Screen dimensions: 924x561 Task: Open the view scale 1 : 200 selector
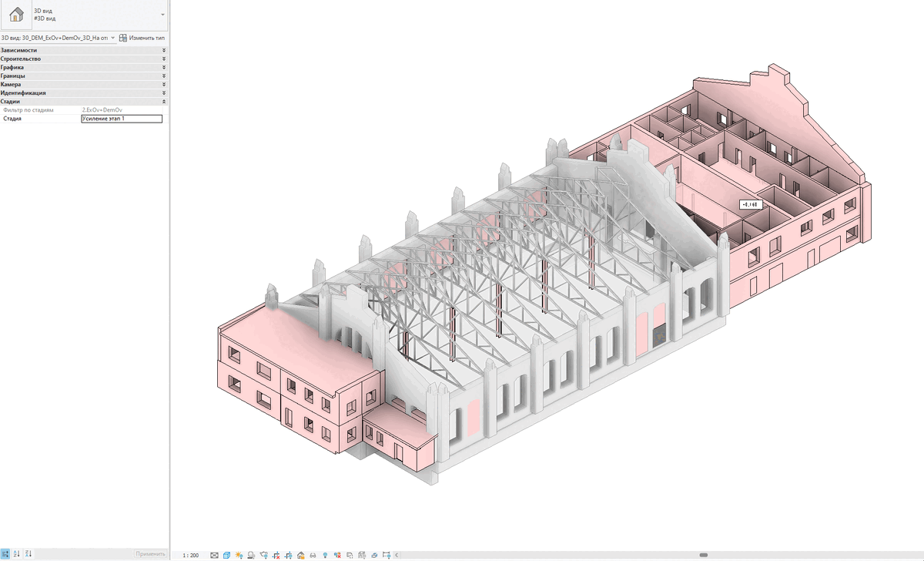point(191,555)
